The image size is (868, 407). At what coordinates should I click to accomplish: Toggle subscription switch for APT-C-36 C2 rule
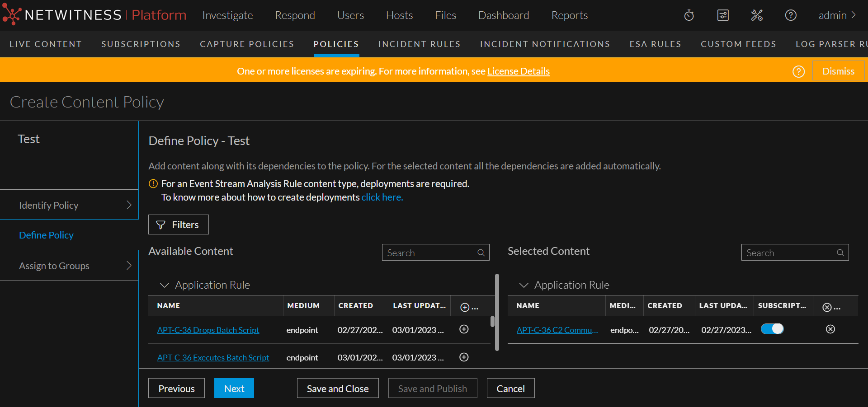[x=772, y=329]
